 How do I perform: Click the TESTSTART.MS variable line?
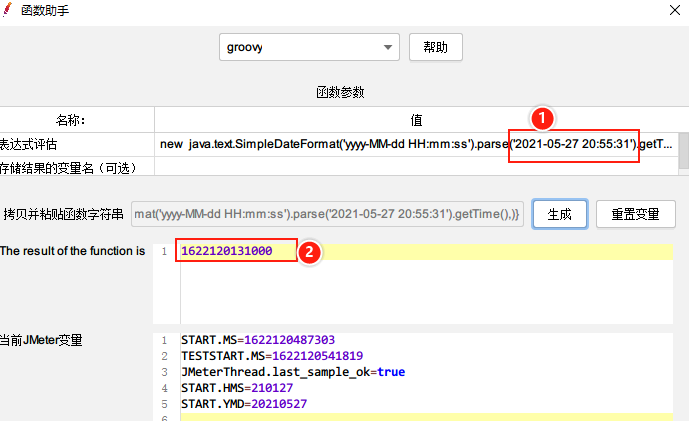272,356
